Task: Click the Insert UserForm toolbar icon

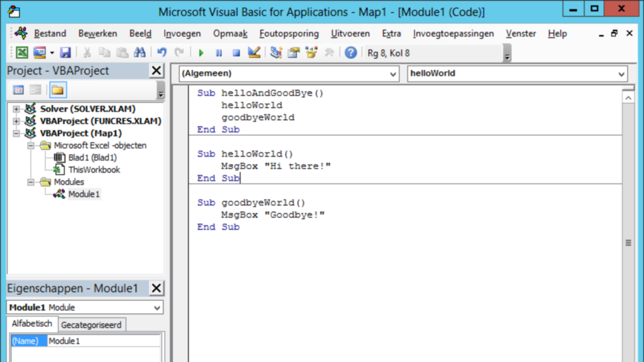Action: click(40, 53)
